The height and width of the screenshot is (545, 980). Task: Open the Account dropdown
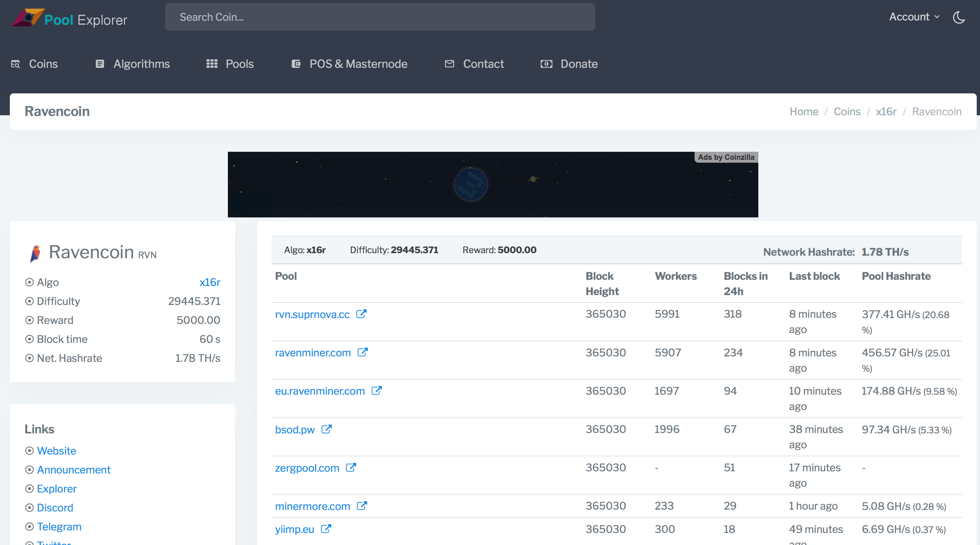click(914, 17)
